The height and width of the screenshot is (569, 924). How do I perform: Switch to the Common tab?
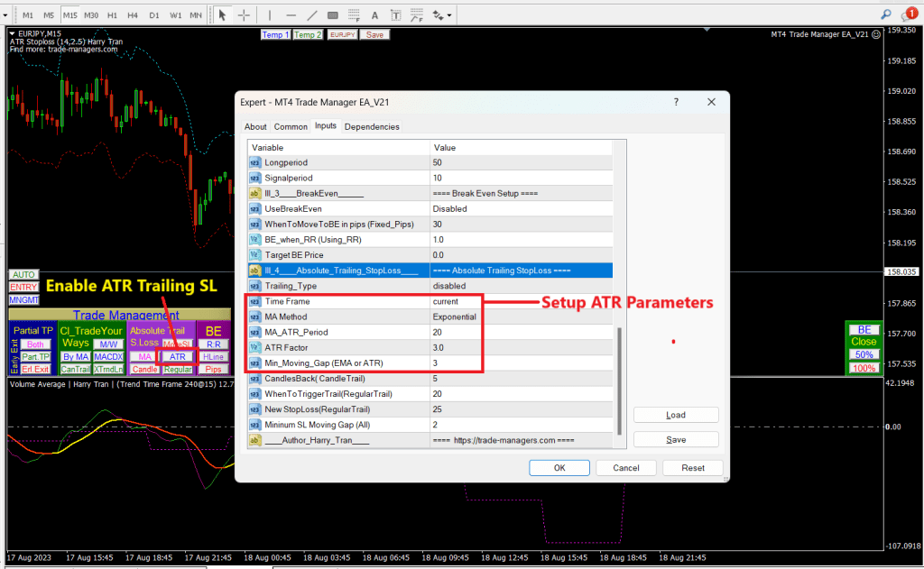tap(291, 126)
